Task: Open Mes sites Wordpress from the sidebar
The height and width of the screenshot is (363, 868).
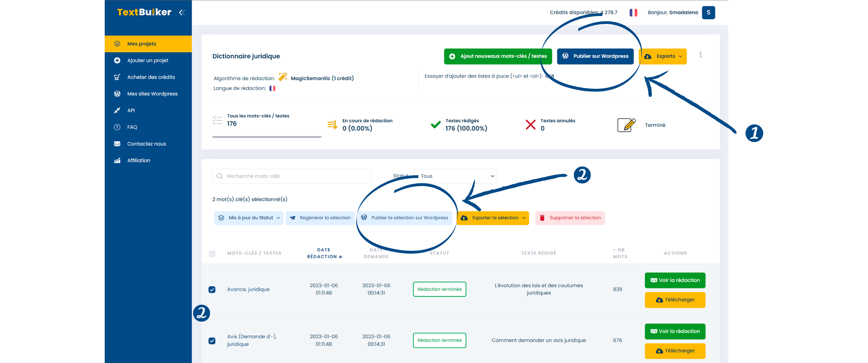Action: 152,94
